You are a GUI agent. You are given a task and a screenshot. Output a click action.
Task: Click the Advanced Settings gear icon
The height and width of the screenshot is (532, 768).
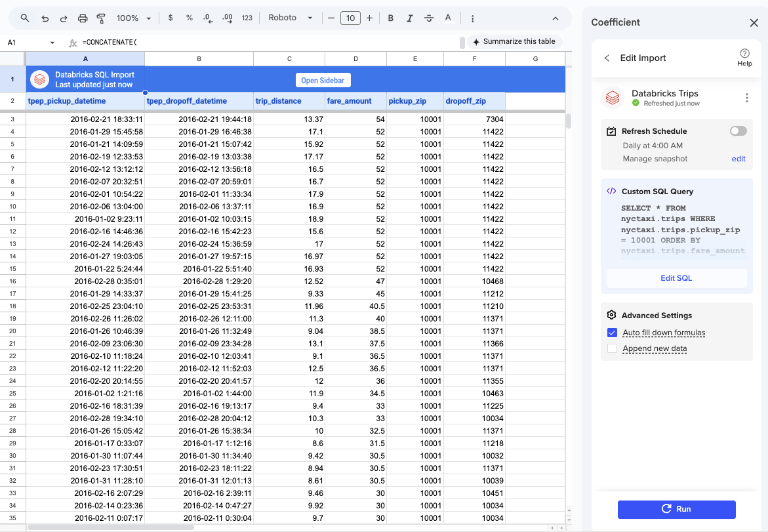[612, 315]
